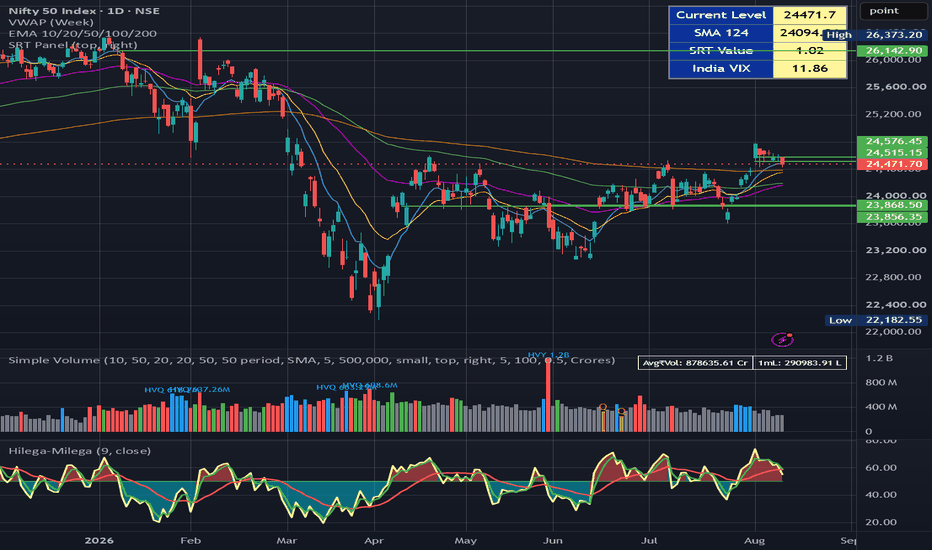Click the '22,400.00' price axis label
Viewport: 932px width, 550px height.
click(x=896, y=304)
